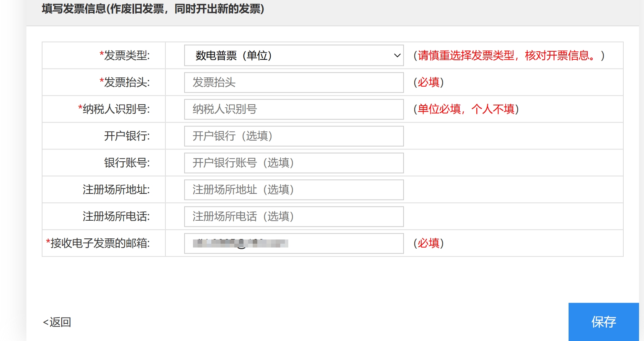Click the *发票类型: label
Screen dimensions: 644x341
[124, 56]
